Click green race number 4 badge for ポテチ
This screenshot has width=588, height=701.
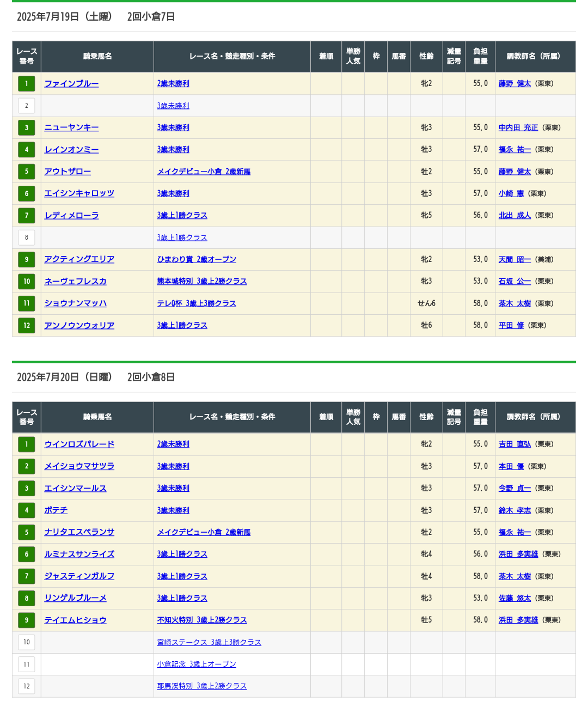(x=27, y=510)
